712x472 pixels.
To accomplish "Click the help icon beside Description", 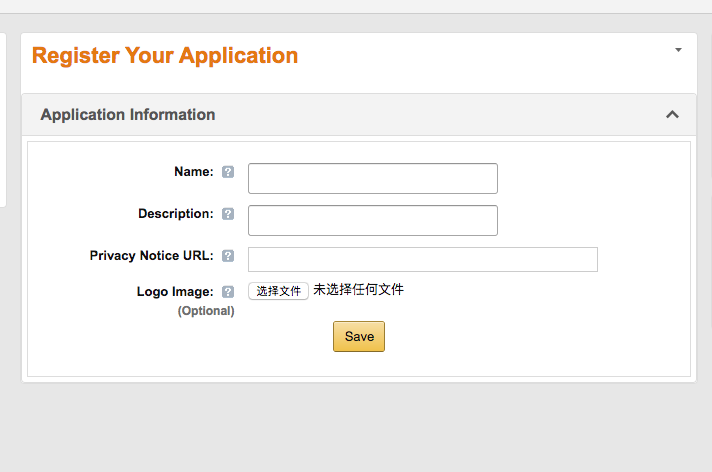I will 228,214.
